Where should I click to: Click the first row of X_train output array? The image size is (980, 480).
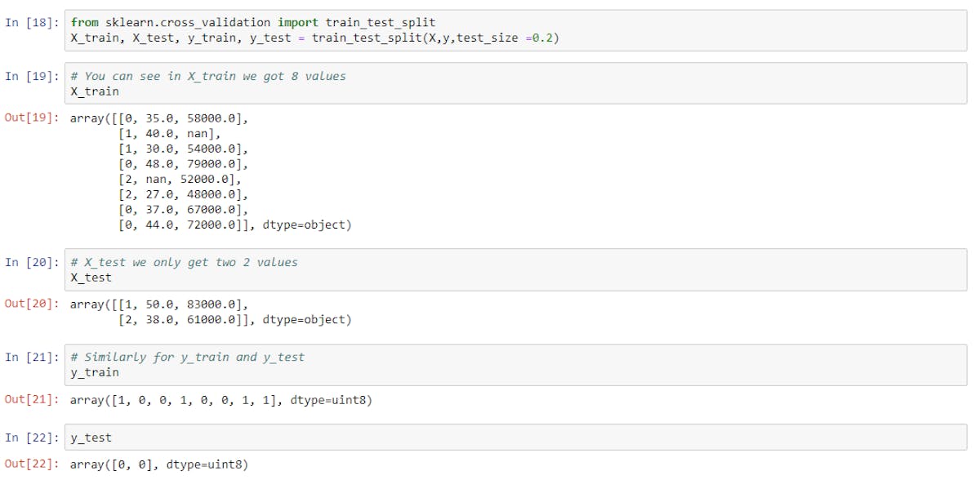tap(159, 118)
